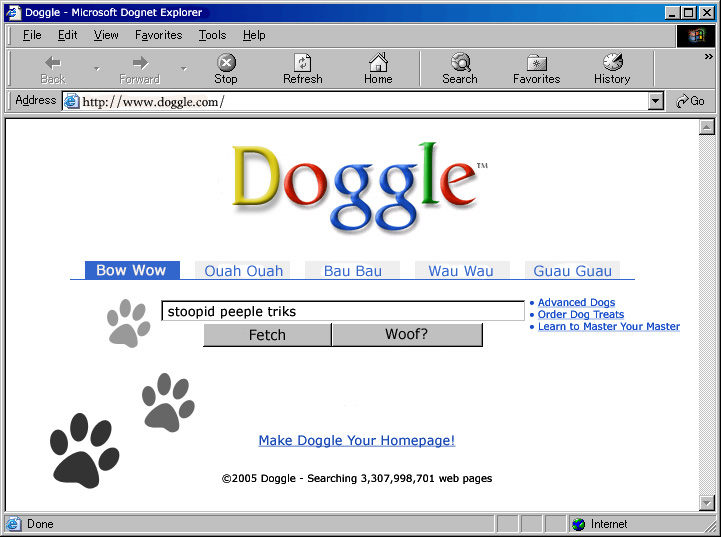Open the History toolbar icon
The height and width of the screenshot is (537, 721).
click(x=612, y=62)
